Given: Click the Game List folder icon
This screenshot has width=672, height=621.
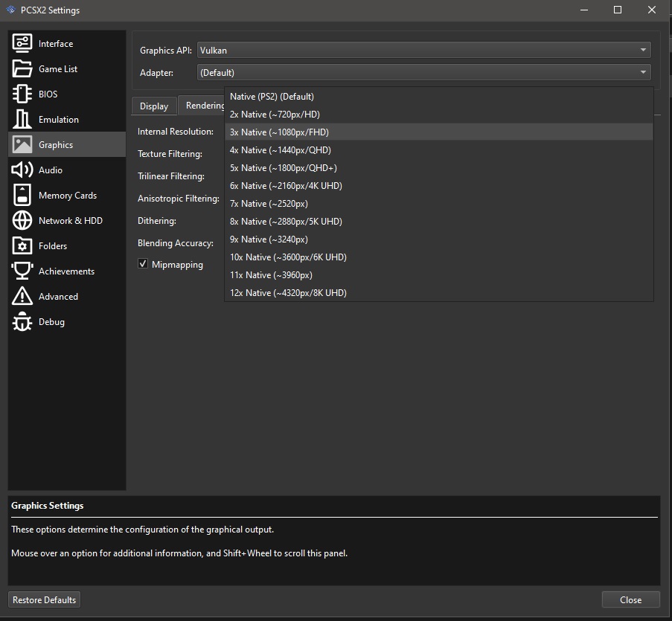Looking at the screenshot, I should click(22, 68).
